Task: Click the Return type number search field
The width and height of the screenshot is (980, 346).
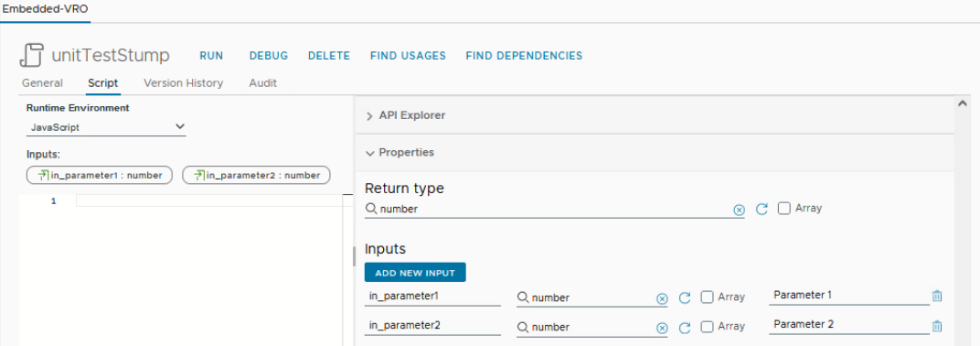Action: pos(554,209)
